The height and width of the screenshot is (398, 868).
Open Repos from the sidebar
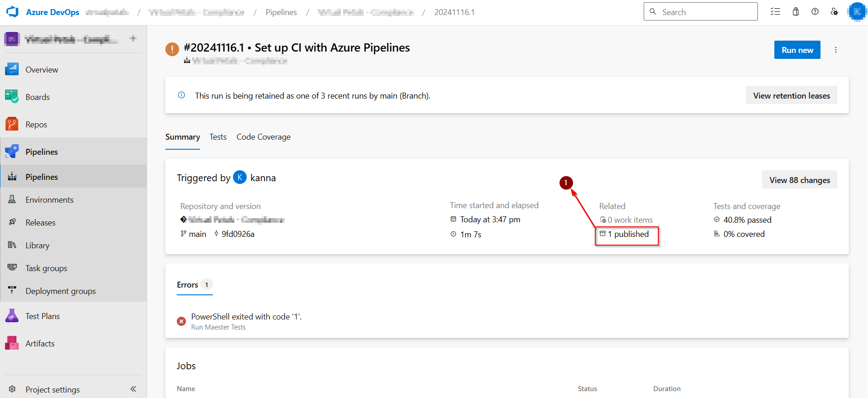point(36,124)
